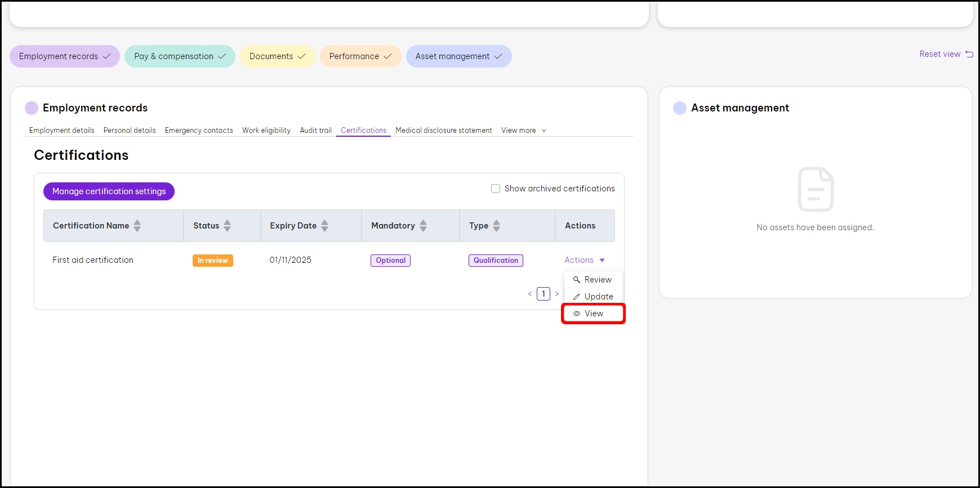Collapse the Employment records pill
The width and height of the screenshot is (980, 488).
(x=65, y=56)
